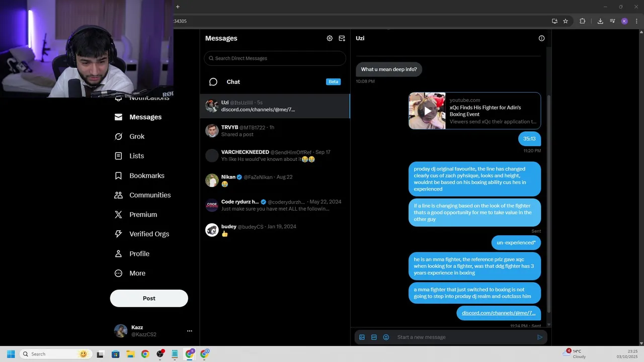Send message arrow icon
Viewport: 644px width, 362px height.
pos(540,337)
